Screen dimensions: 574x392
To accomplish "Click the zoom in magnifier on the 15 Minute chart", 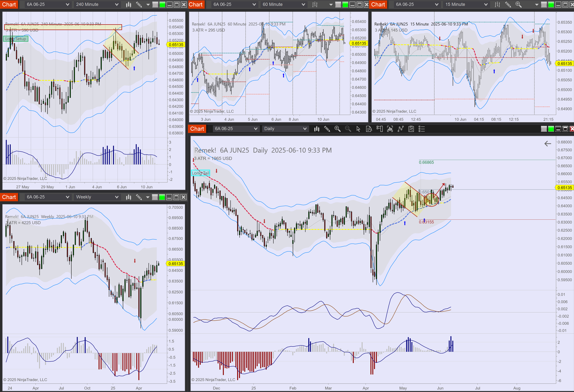I will click(x=518, y=4).
